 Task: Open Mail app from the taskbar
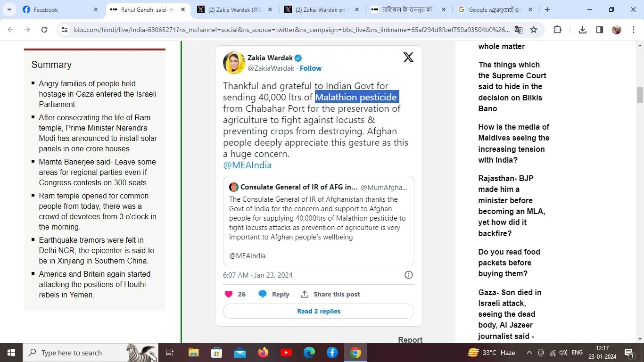[239, 353]
